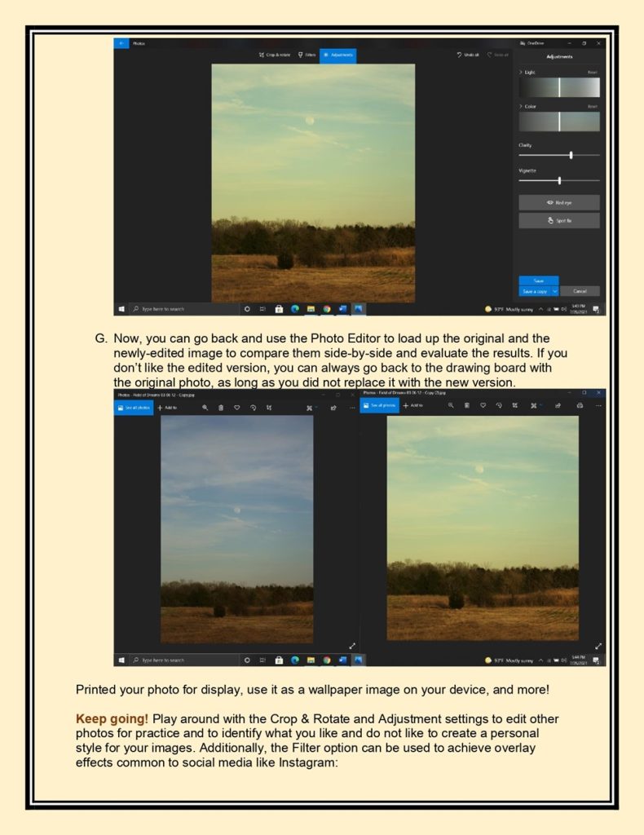Click the Save button in the editor
The image size is (644, 835).
tap(539, 281)
